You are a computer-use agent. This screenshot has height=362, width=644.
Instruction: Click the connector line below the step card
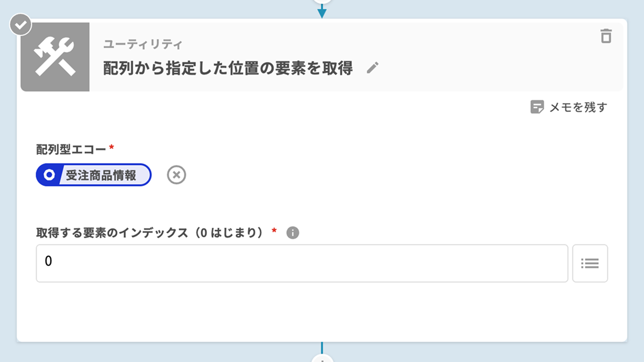322,348
